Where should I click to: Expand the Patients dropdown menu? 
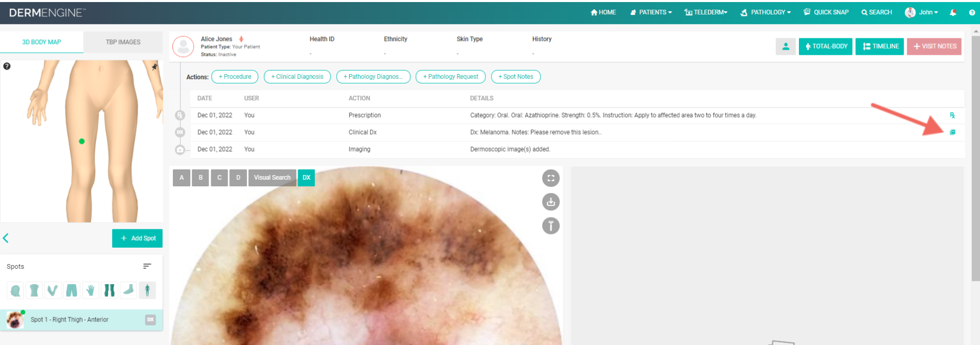pyautogui.click(x=651, y=12)
